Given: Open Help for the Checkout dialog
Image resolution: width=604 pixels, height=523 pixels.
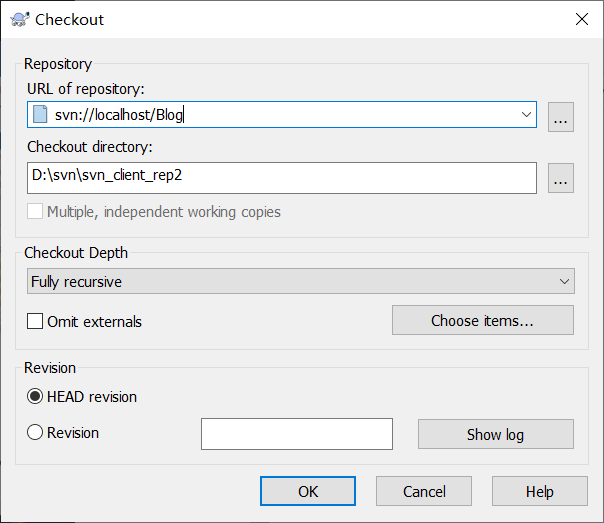Looking at the screenshot, I should (x=540, y=491).
